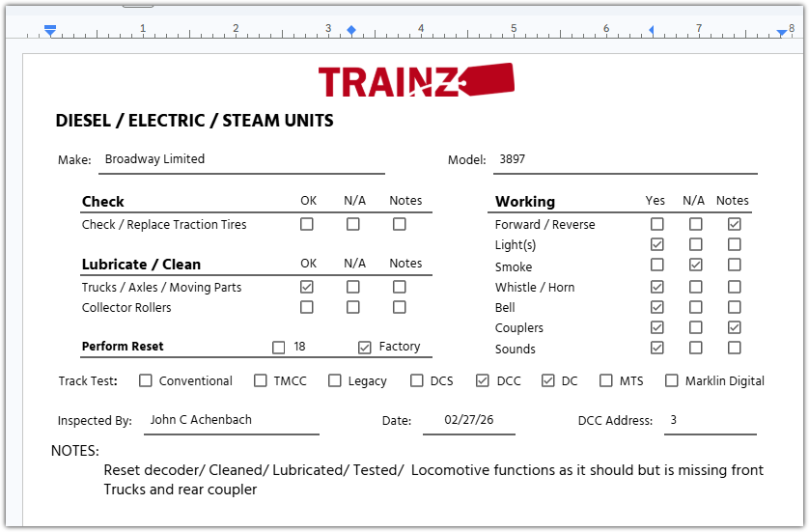
Task: Select the blue diamond tab stop on ruler
Action: pos(351,30)
